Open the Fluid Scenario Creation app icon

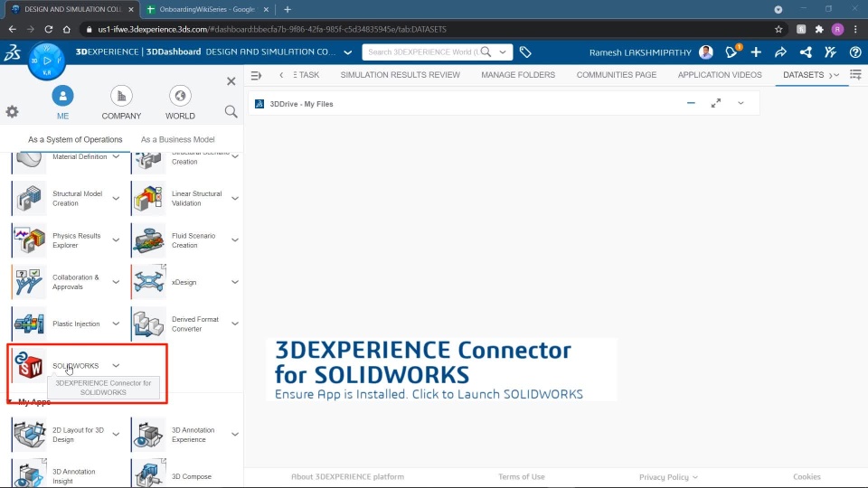tap(148, 240)
